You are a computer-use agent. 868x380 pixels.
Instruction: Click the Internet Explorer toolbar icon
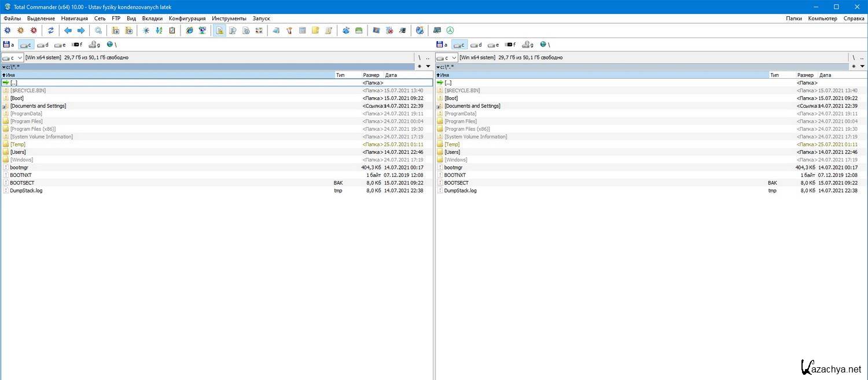(189, 31)
